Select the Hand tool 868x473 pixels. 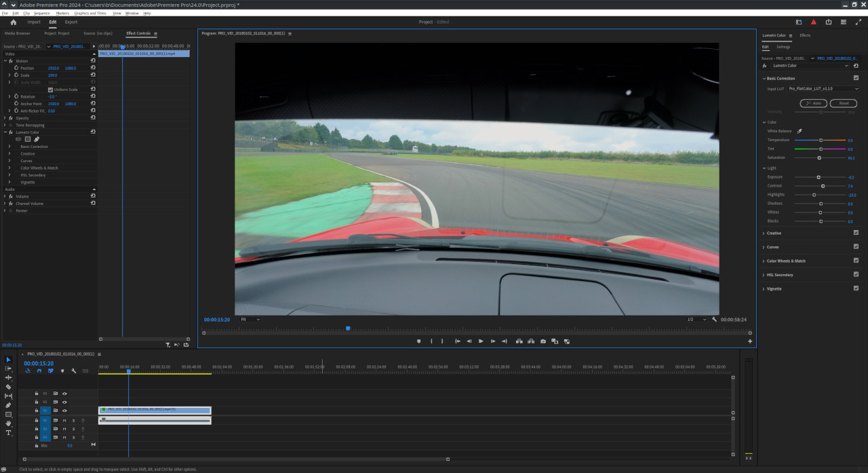click(9, 423)
